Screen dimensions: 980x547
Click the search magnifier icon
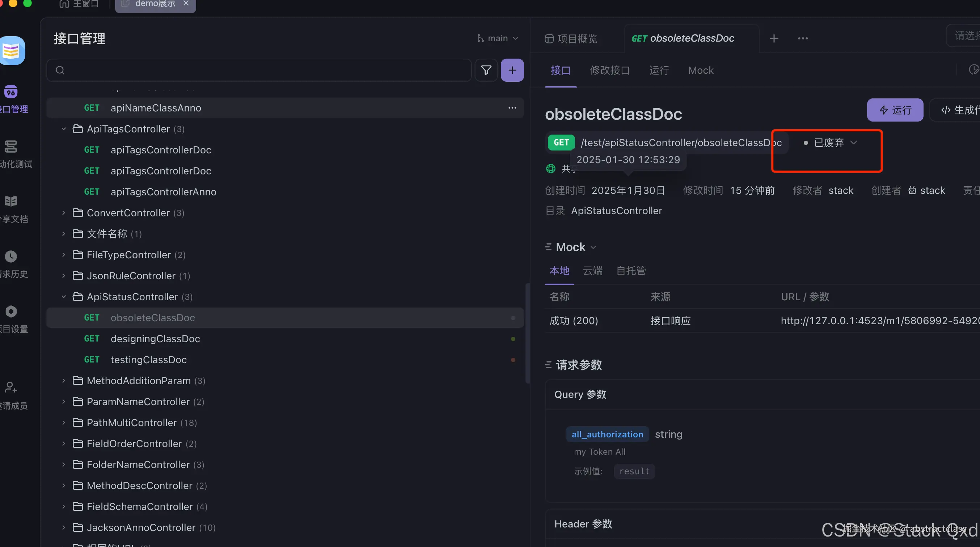60,70
